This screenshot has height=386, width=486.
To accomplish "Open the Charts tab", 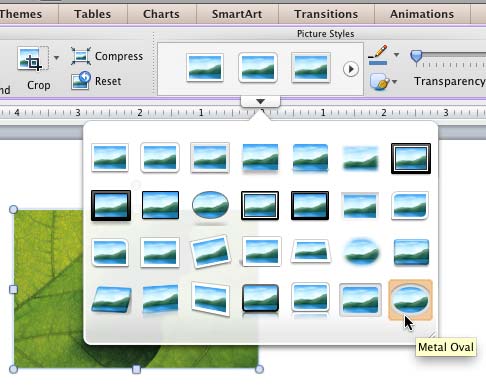I will 161,14.
